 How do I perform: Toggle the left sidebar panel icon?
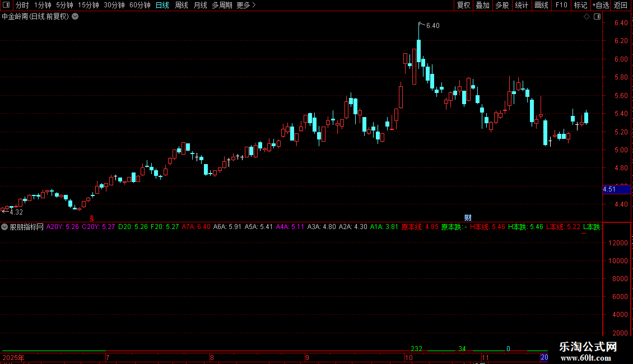[6, 5]
